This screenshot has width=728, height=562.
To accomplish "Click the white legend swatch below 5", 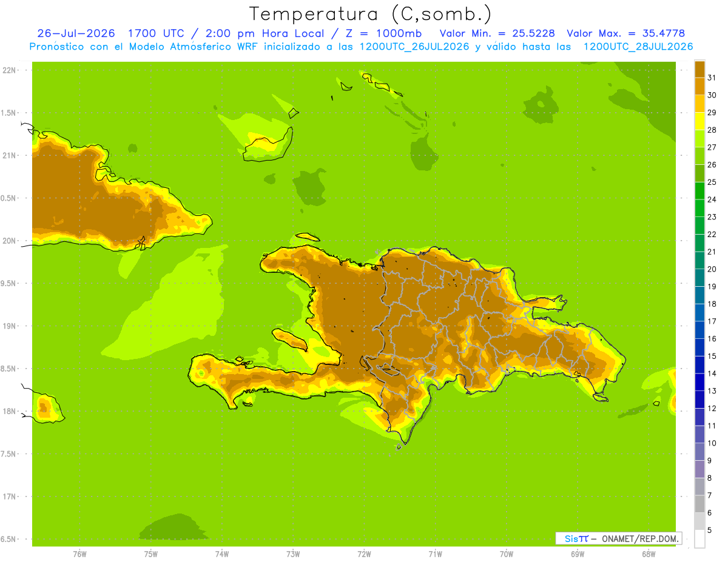I will (699, 538).
